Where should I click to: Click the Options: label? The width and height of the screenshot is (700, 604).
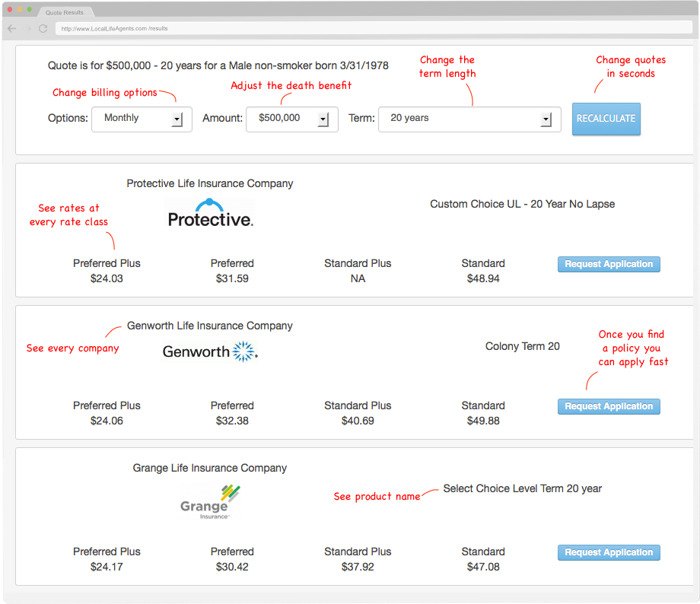point(68,119)
